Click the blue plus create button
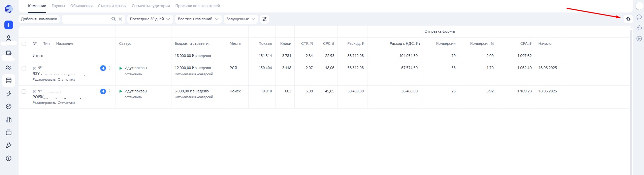This screenshot has height=175, width=644. (x=9, y=25)
